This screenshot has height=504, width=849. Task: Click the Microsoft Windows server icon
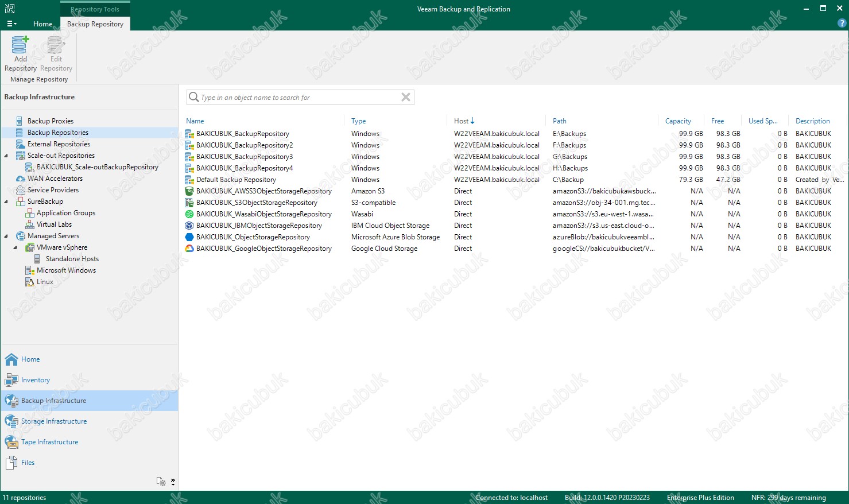click(30, 270)
